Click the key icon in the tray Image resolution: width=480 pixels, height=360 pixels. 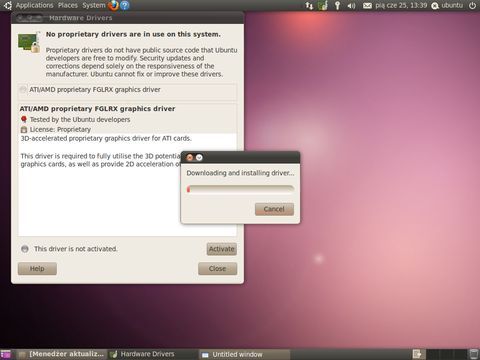click(337, 6)
